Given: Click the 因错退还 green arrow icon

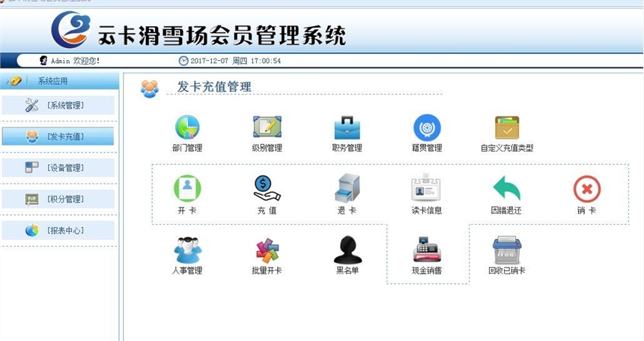Looking at the screenshot, I should pyautogui.click(x=506, y=189).
